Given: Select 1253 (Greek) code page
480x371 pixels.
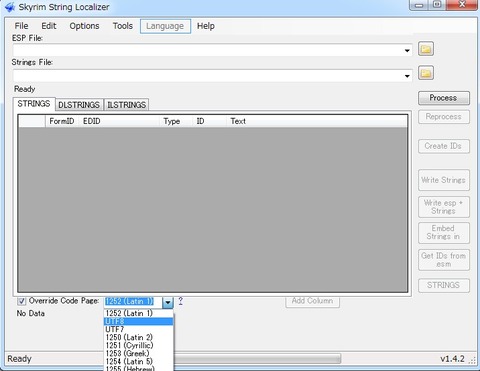Looking at the screenshot, I should pyautogui.click(x=139, y=353).
